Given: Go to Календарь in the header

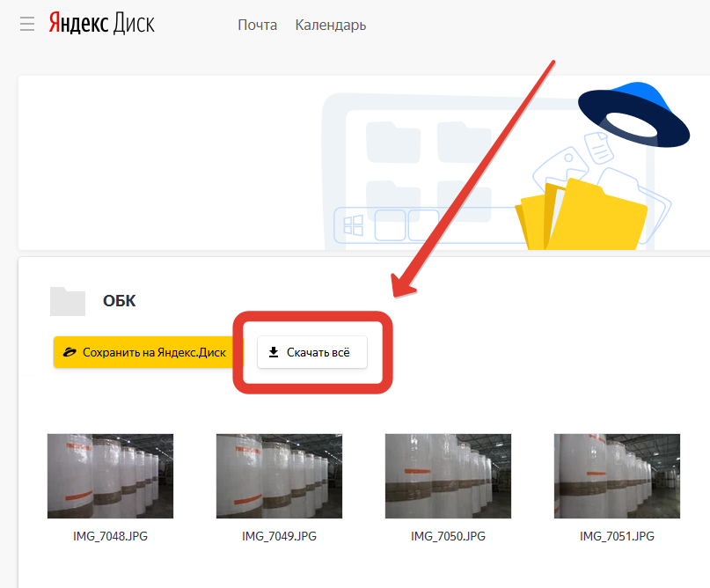Looking at the screenshot, I should (331, 25).
